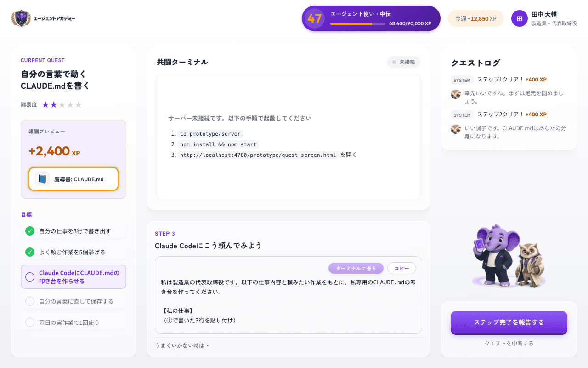Image resolution: width=588 pixels, height=368 pixels.
Task: Click the ターミナルに送る button
Action: (356, 268)
